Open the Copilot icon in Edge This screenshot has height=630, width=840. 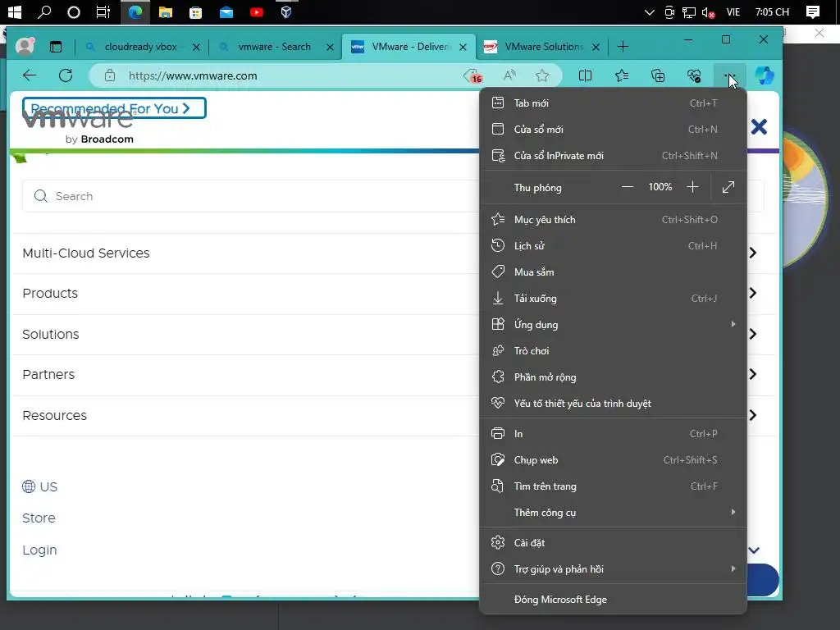pos(765,75)
